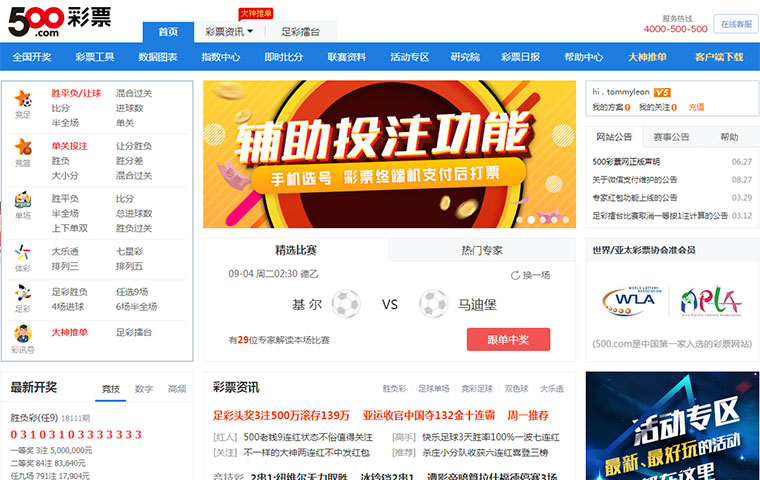The height and width of the screenshot is (480, 760).
Task: Open the 大乐透 lottery link
Action: 65,251
